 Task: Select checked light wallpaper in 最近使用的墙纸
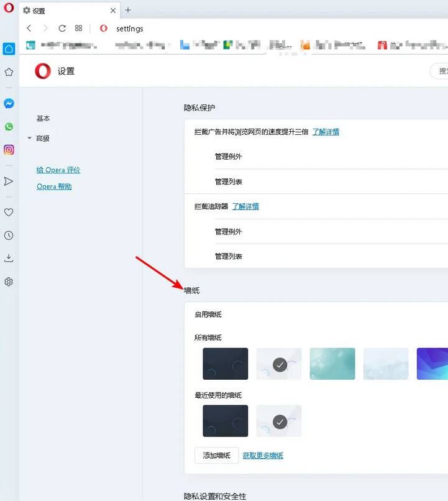click(279, 421)
